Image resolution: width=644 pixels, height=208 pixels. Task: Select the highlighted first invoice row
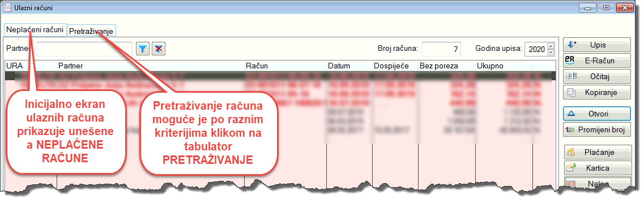point(280,76)
